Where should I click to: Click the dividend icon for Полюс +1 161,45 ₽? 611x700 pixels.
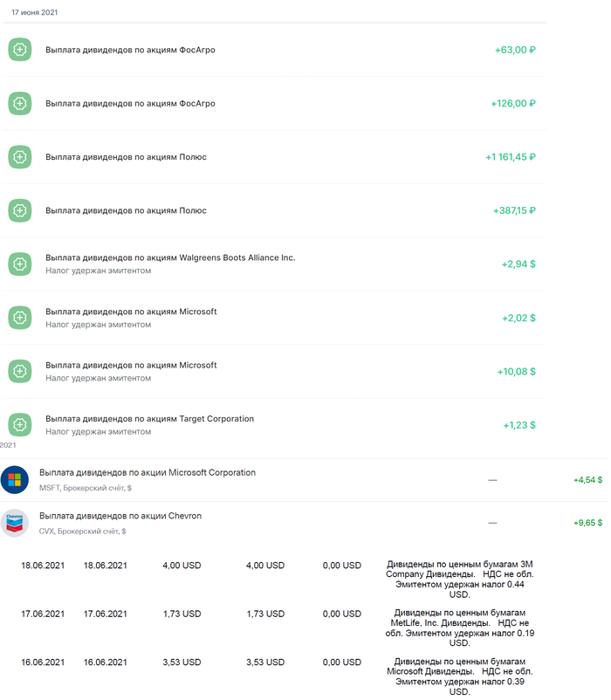pyautogui.click(x=20, y=157)
